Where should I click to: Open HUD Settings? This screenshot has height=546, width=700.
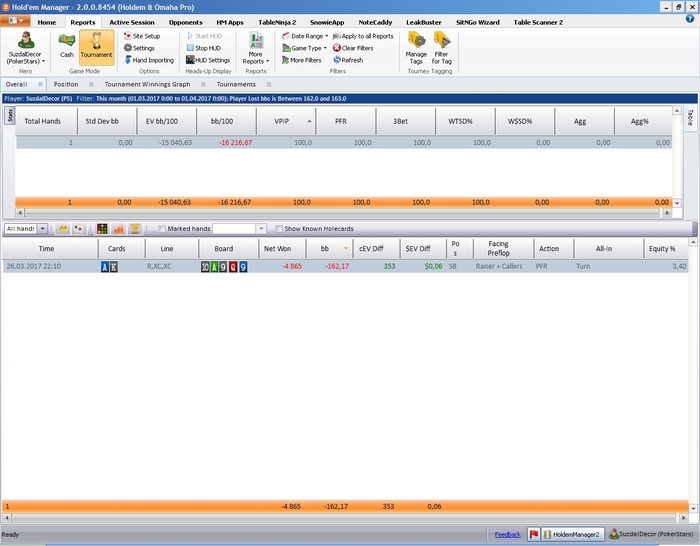208,60
